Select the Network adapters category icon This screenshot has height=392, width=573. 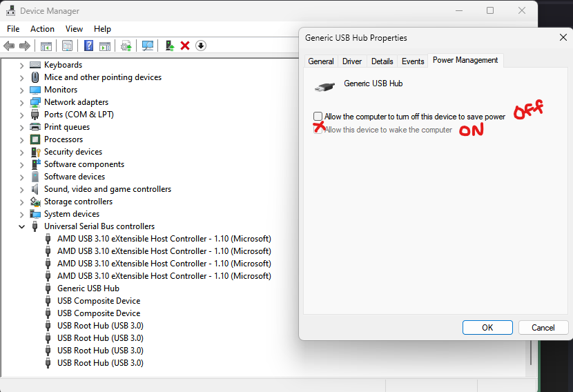pos(35,102)
